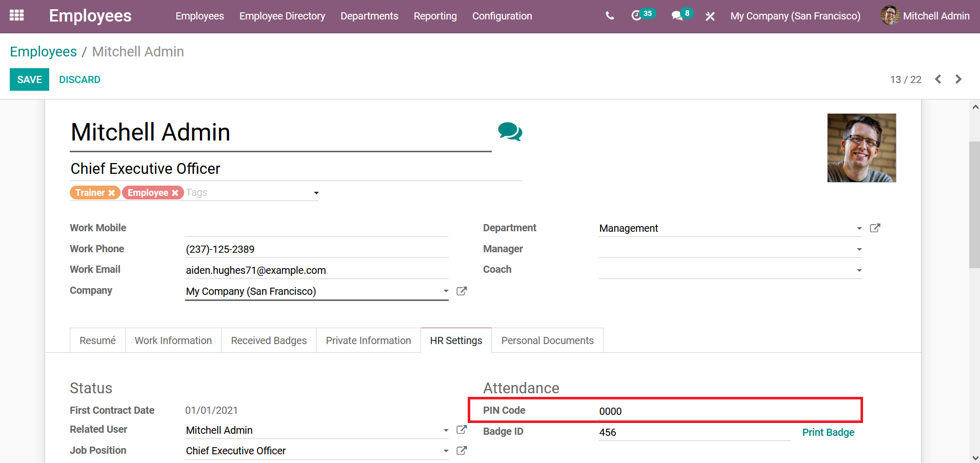Click the Work Mobile input field

317,228
